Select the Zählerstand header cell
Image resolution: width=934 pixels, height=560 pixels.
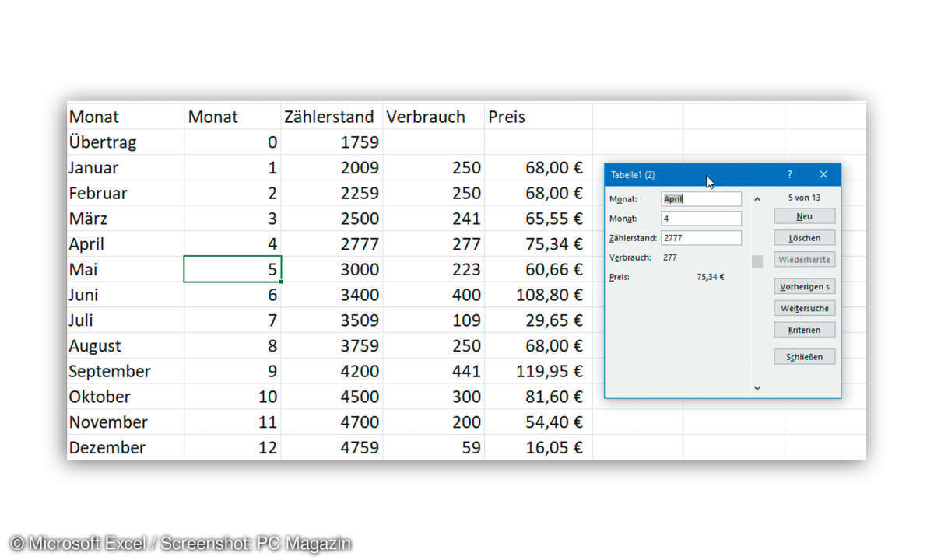pyautogui.click(x=332, y=117)
